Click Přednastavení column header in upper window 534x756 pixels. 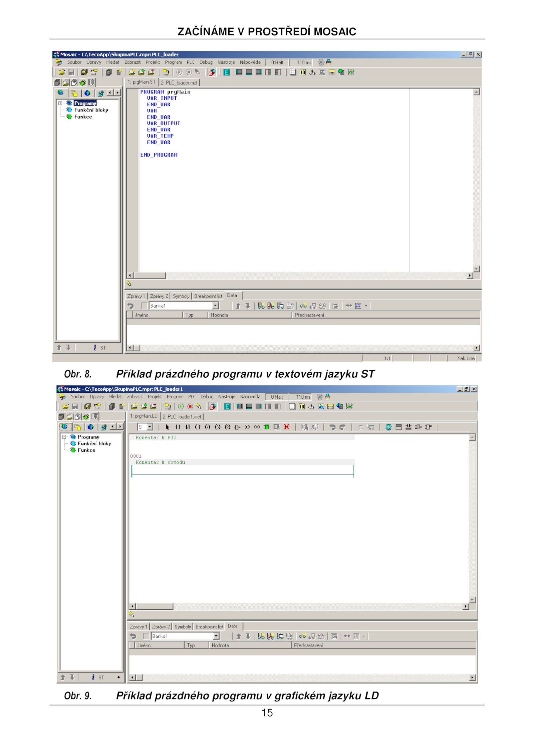(x=386, y=315)
